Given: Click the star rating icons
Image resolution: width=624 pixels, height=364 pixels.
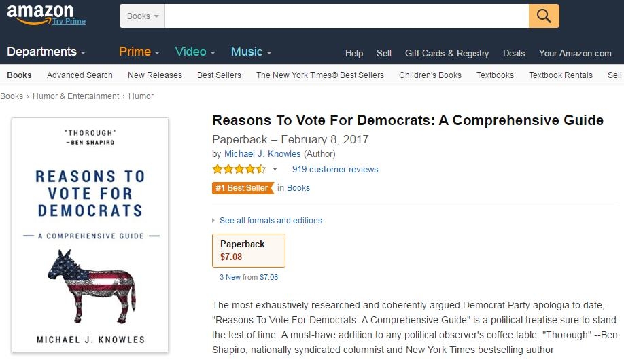Looking at the screenshot, I should click(239, 169).
